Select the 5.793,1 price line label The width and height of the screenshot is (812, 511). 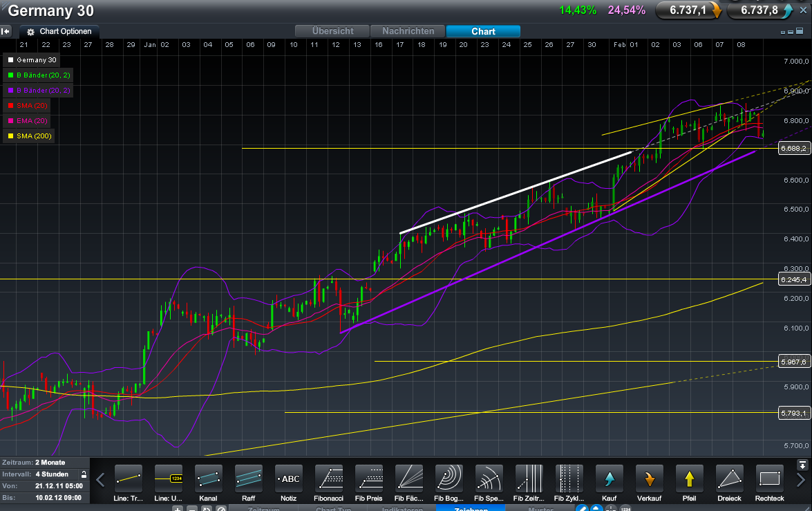(793, 413)
